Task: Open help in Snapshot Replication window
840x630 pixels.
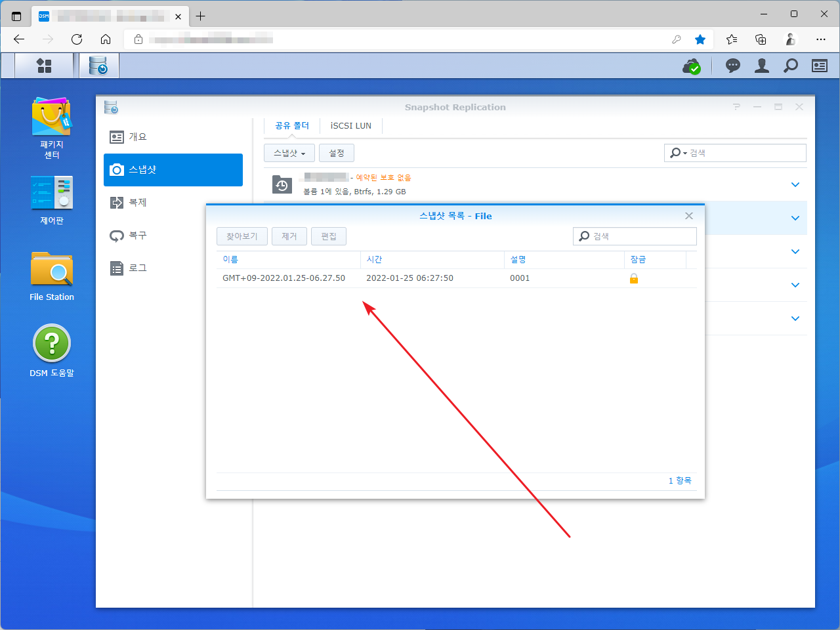Action: [736, 107]
